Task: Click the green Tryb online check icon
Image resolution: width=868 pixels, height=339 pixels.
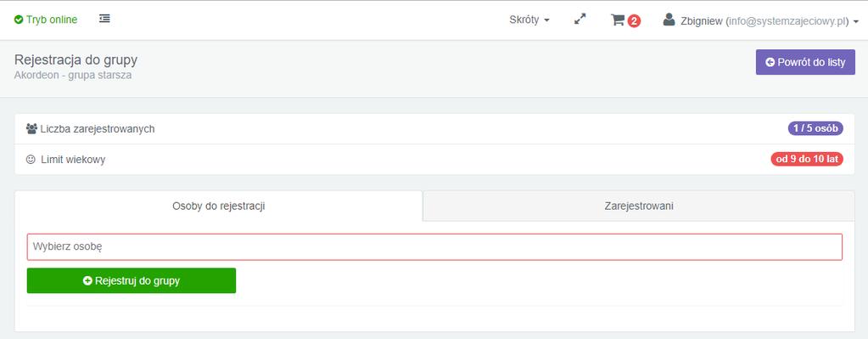Action: pyautogui.click(x=19, y=20)
